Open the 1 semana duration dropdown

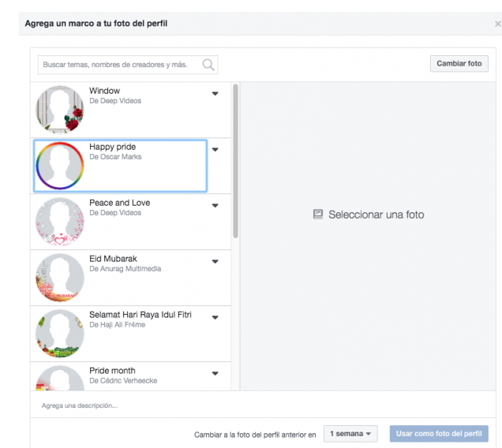click(350, 434)
